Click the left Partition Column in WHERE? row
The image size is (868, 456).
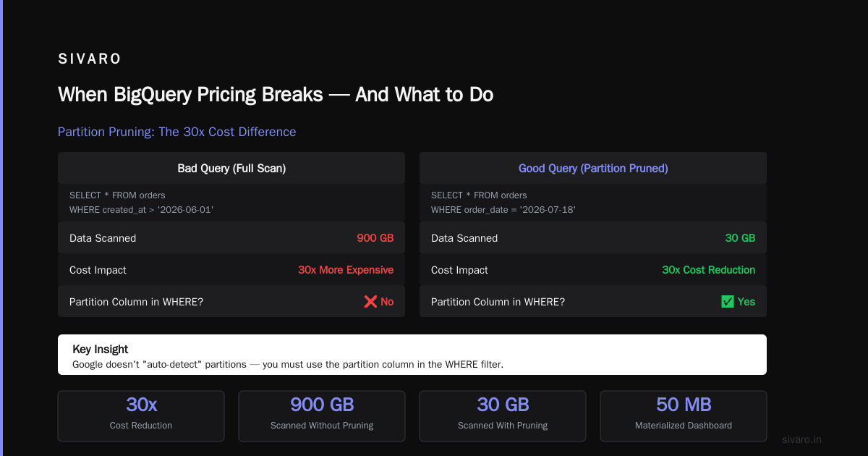[x=231, y=302]
